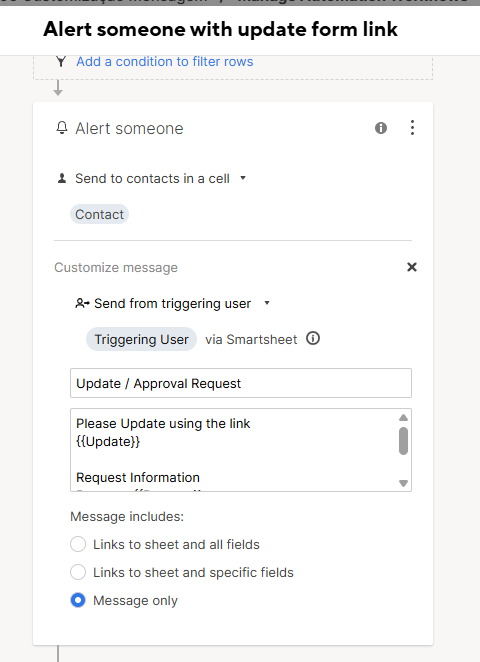Click the person icon beside Send to contacts

pos(62,178)
